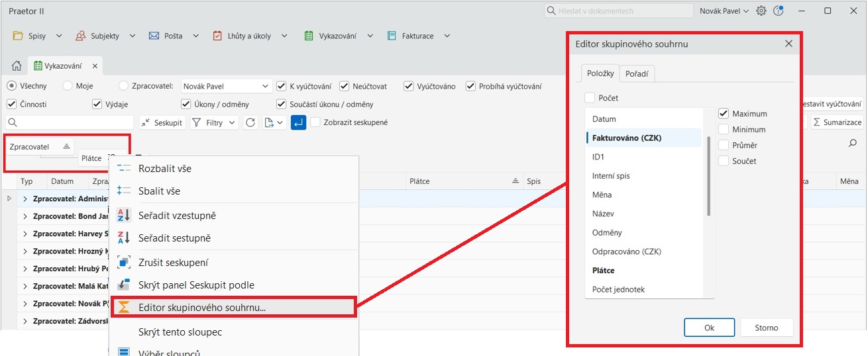Click the magnifier icon at right edge
This screenshot has width=868, height=356.
(x=853, y=142)
